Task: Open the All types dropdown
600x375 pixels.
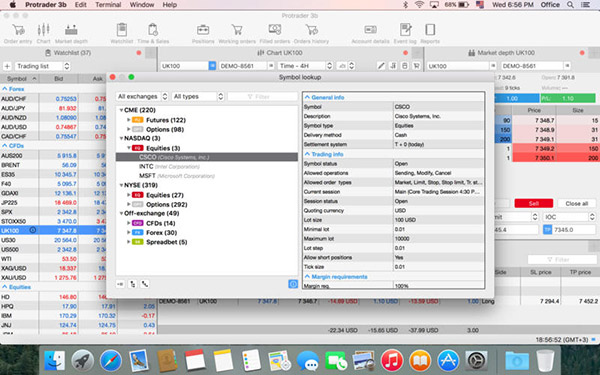Action: [198, 96]
